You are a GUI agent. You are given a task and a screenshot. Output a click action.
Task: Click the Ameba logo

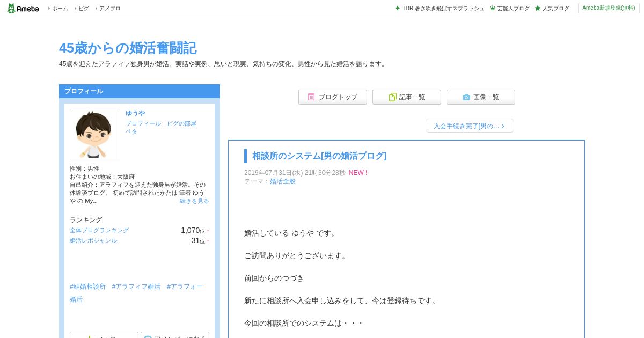(x=23, y=8)
